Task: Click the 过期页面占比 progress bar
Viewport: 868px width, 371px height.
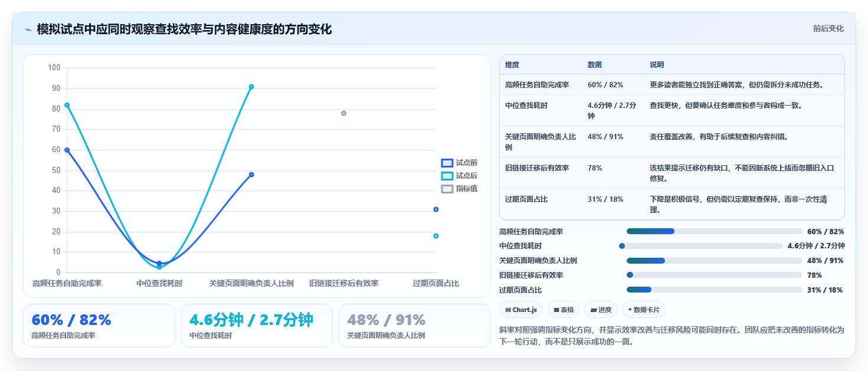Action: coord(715,290)
